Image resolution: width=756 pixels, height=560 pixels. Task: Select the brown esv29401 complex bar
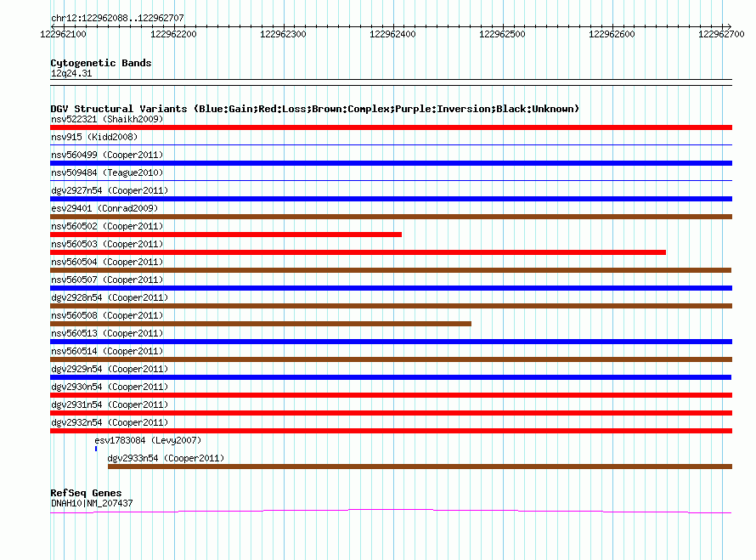point(391,217)
